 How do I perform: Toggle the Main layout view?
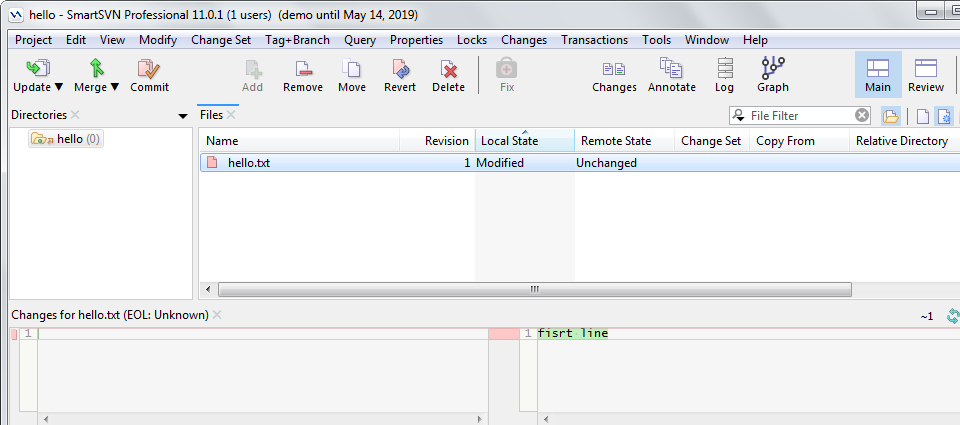coord(877,68)
